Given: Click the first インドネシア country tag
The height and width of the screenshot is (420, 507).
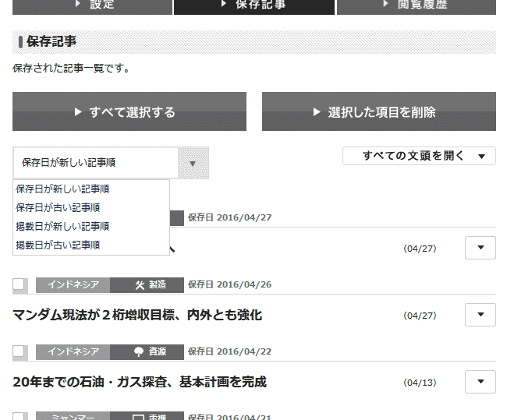Looking at the screenshot, I should coord(73,284).
